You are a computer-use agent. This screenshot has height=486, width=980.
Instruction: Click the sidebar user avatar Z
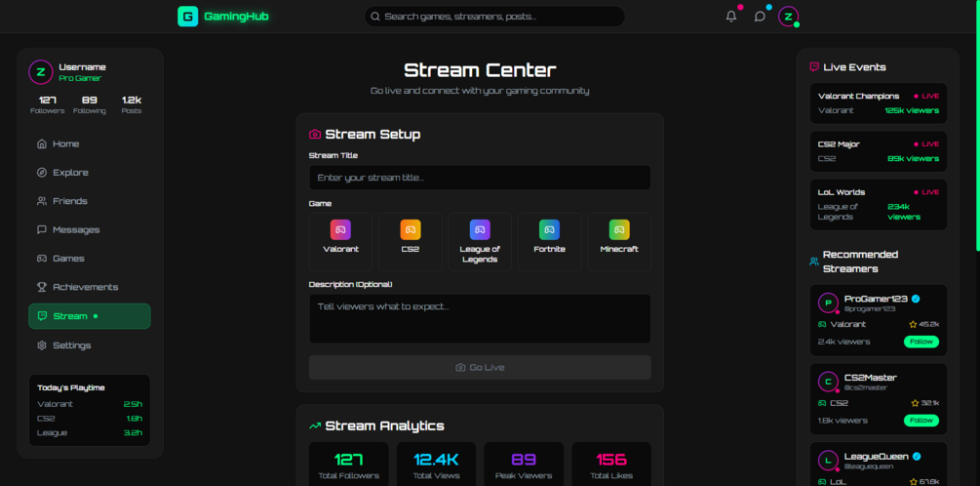click(41, 72)
